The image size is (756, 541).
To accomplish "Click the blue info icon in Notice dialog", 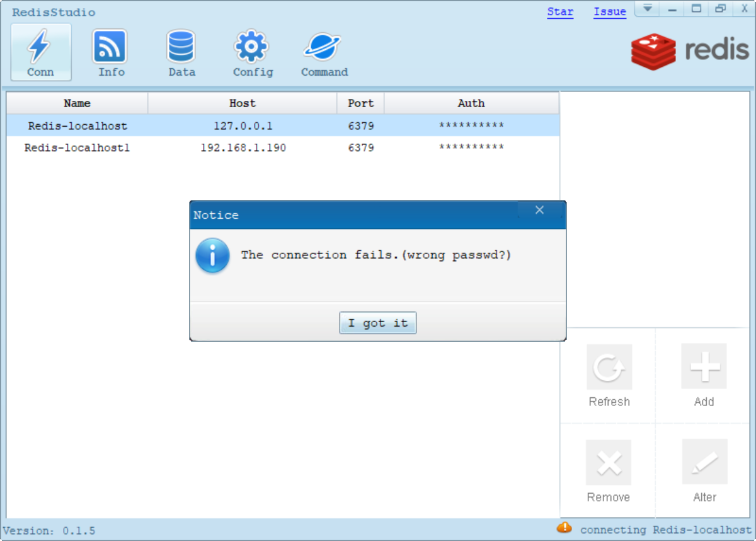I will [212, 255].
